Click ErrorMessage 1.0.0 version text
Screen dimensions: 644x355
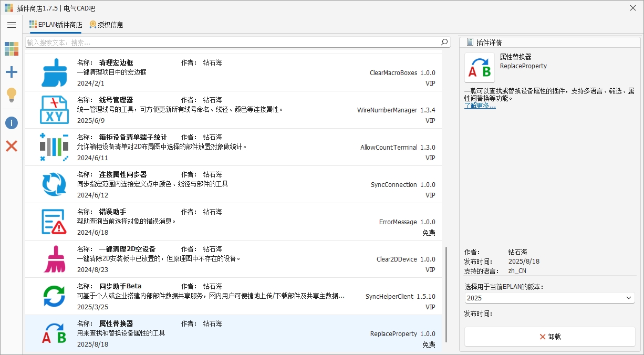click(x=407, y=222)
